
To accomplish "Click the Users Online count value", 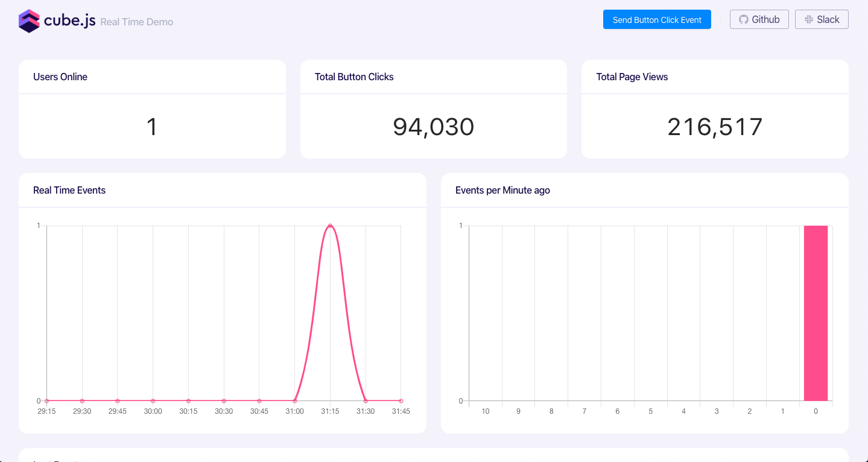I will [152, 127].
